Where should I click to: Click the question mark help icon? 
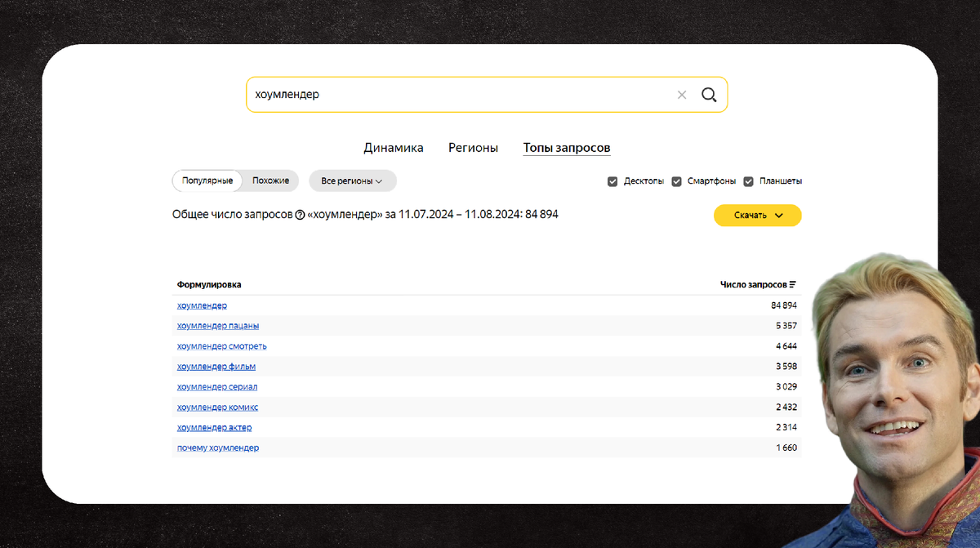click(x=300, y=215)
